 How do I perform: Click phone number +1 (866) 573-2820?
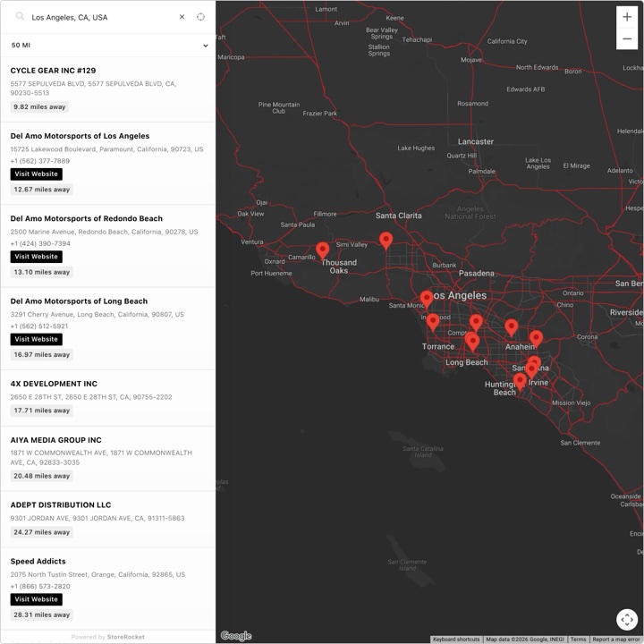point(40,586)
